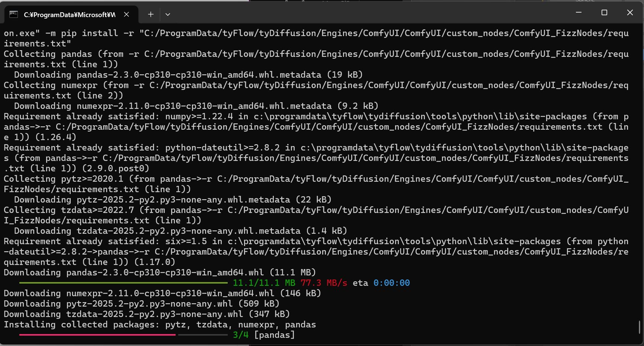This screenshot has height=346, width=644.
Task: Click the tzdata whl.metadata (1.4 kB) line
Action: click(x=180, y=231)
